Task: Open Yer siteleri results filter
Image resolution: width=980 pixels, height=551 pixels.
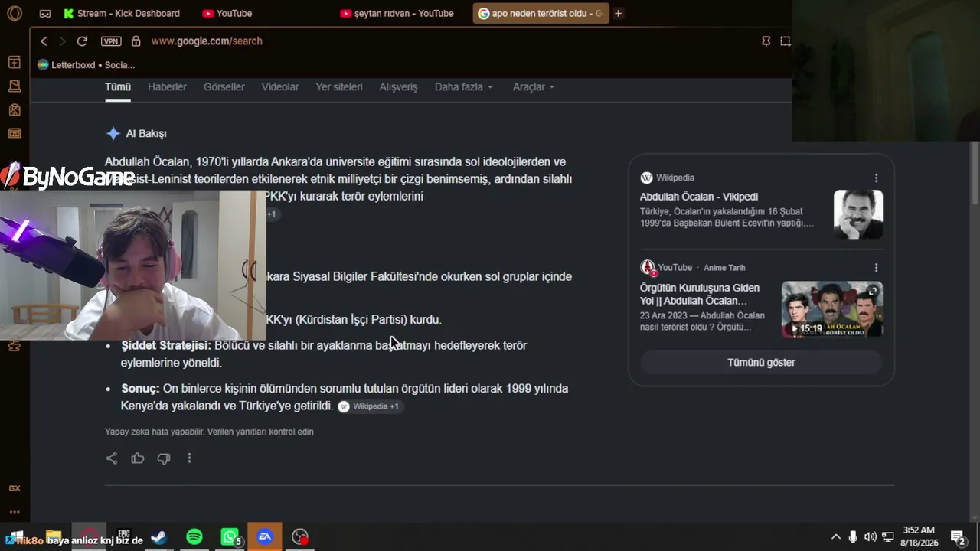Action: coord(339,87)
